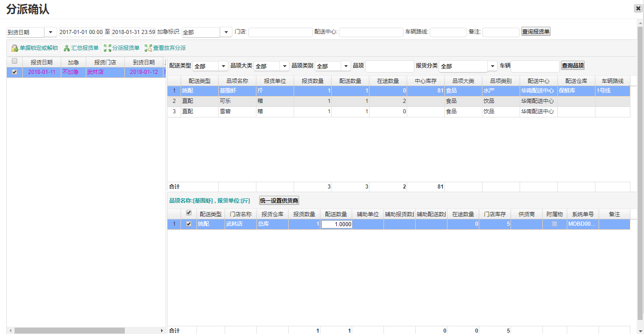Uncheck the 武林店 detail row checkbox

(x=189, y=224)
